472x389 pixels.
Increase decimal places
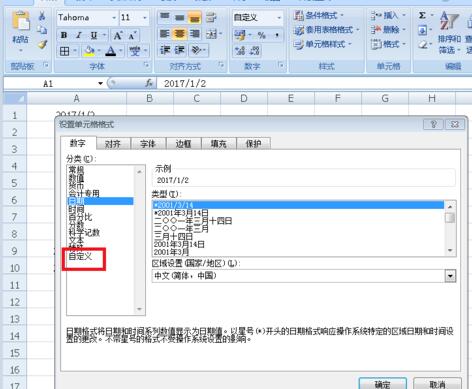point(240,51)
